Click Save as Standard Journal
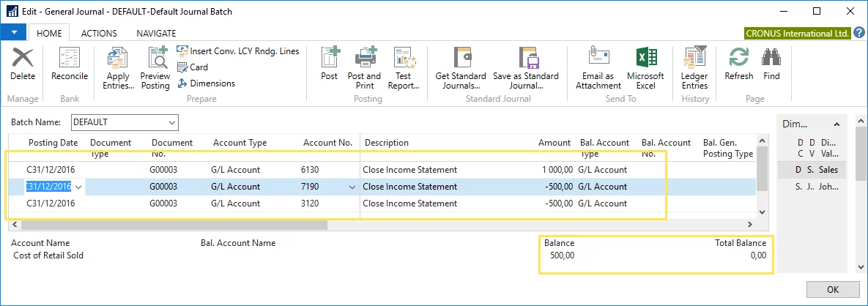This screenshot has height=306, width=868. coord(526,67)
